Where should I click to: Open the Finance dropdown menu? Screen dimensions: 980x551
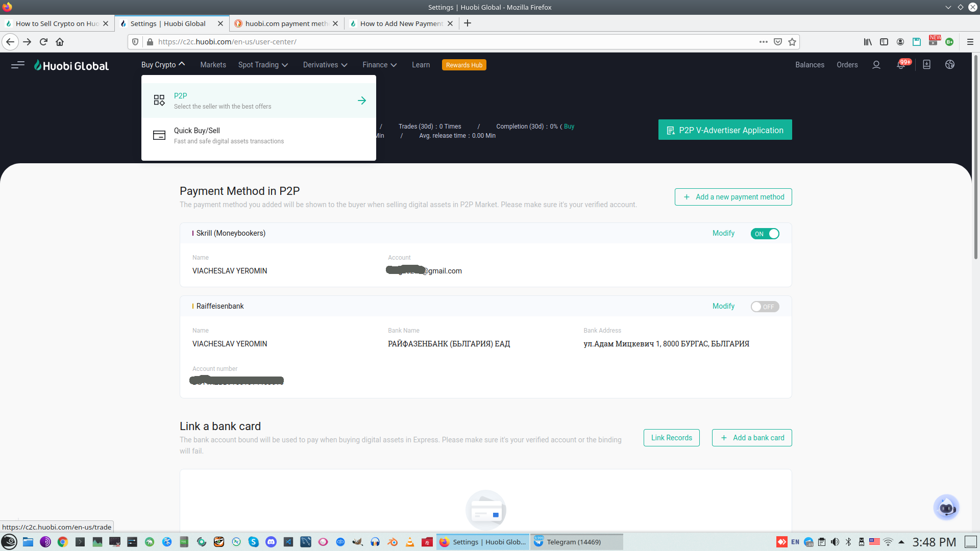click(x=379, y=65)
